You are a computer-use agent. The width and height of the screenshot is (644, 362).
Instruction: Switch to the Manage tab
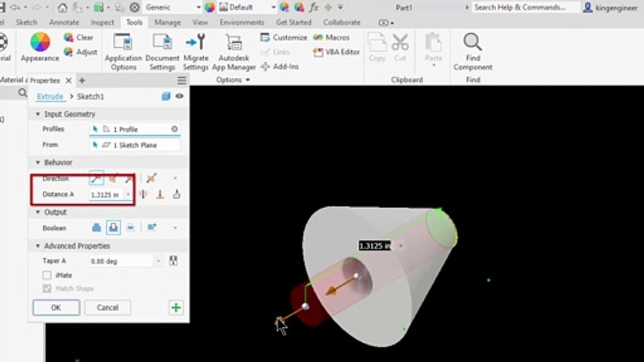[168, 22]
